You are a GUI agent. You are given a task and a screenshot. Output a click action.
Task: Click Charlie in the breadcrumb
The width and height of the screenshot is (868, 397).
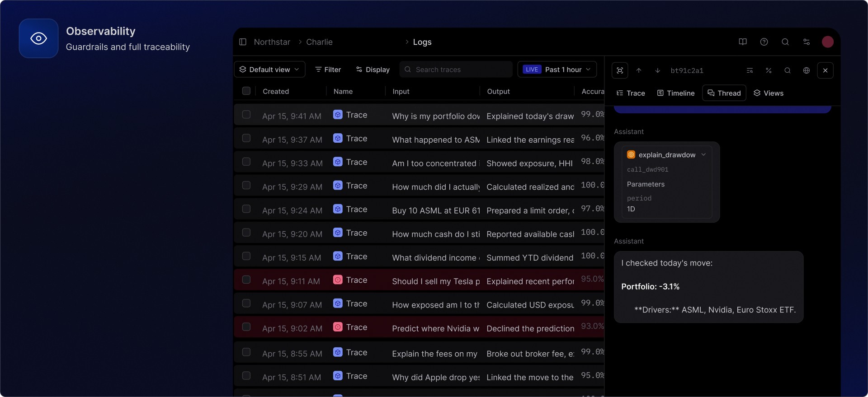[319, 42]
